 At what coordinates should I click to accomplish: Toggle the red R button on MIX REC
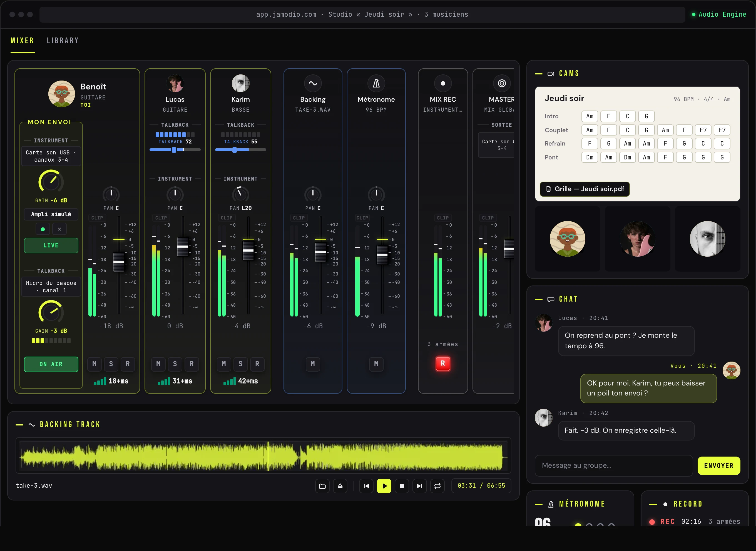tap(443, 364)
